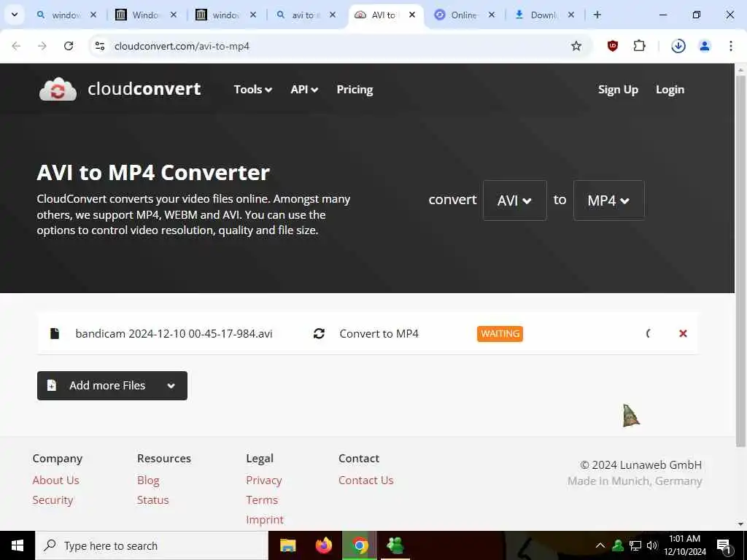Open the Security link
747x560 pixels.
[x=53, y=500]
